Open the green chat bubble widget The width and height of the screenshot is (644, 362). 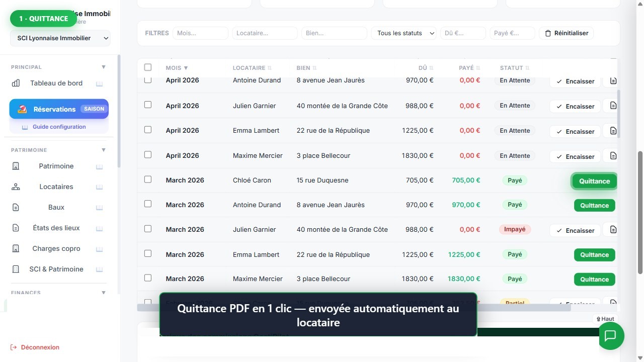tap(611, 336)
